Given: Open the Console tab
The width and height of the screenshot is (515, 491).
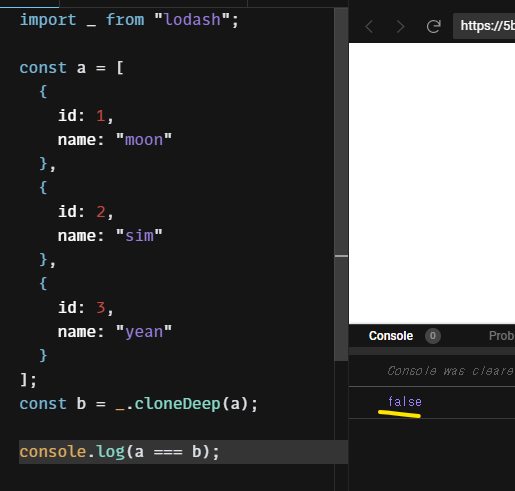Looking at the screenshot, I should 391,336.
